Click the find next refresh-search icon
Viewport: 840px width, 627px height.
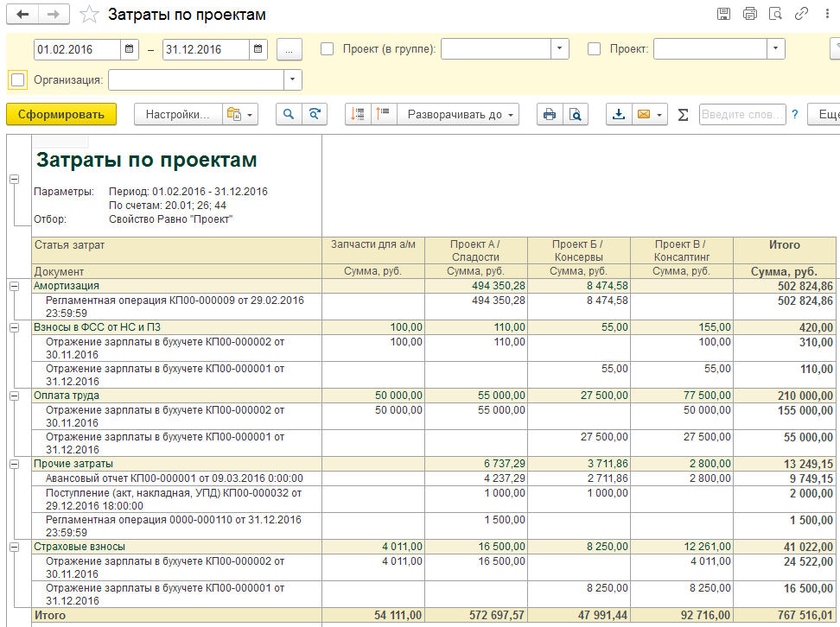coord(315,114)
